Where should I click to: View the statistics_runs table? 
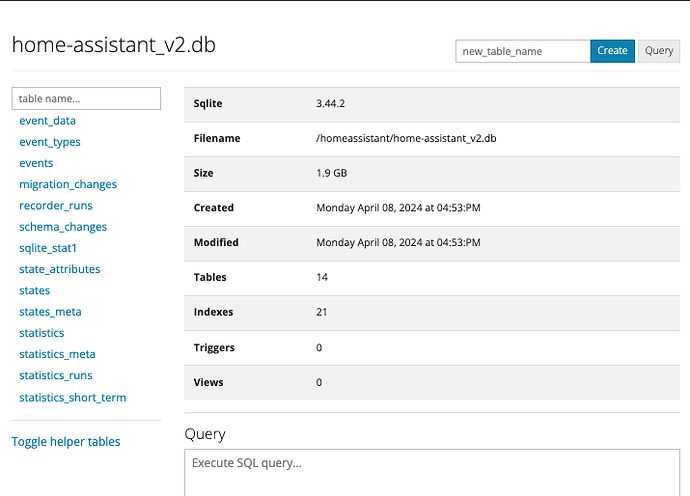(x=56, y=375)
